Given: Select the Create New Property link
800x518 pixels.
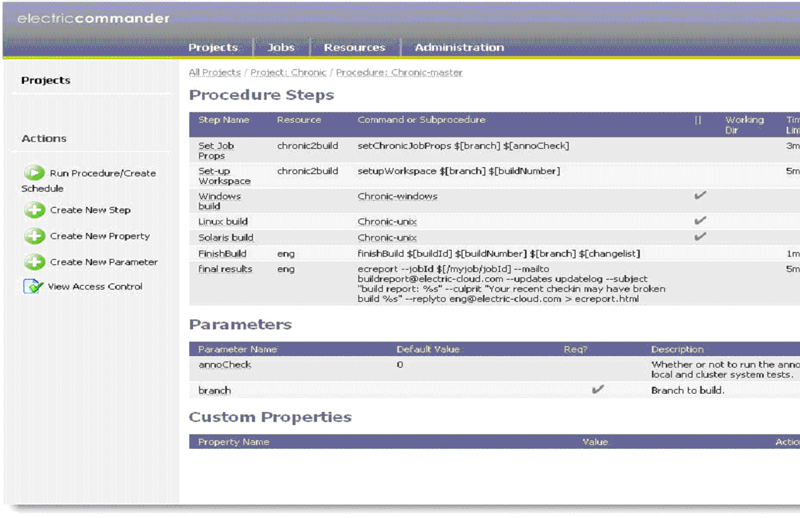Looking at the screenshot, I should pos(100,236).
